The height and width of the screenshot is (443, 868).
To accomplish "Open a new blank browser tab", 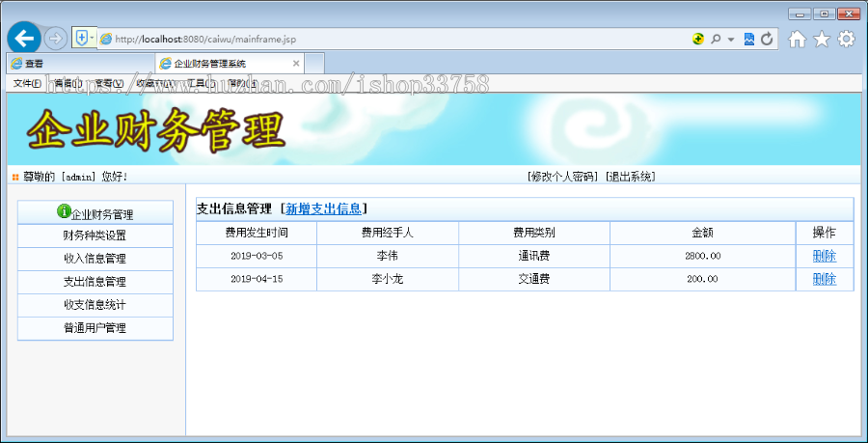I will (314, 64).
